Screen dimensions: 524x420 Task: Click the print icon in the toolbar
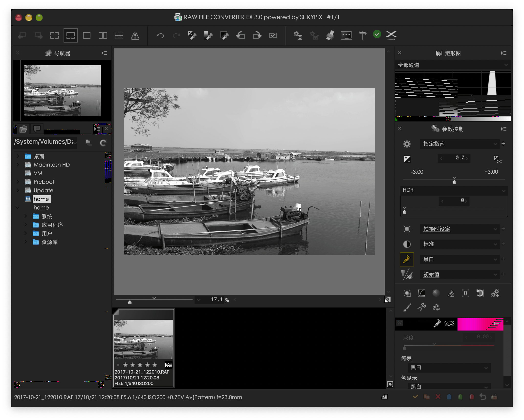click(330, 35)
